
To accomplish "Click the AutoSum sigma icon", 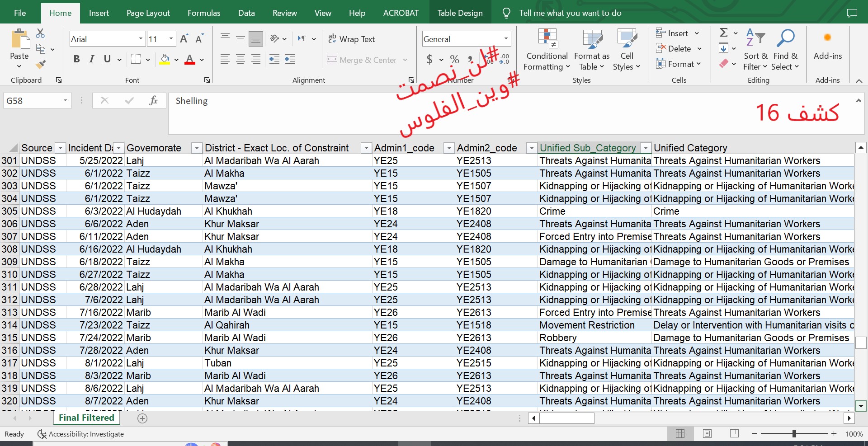I will (723, 33).
